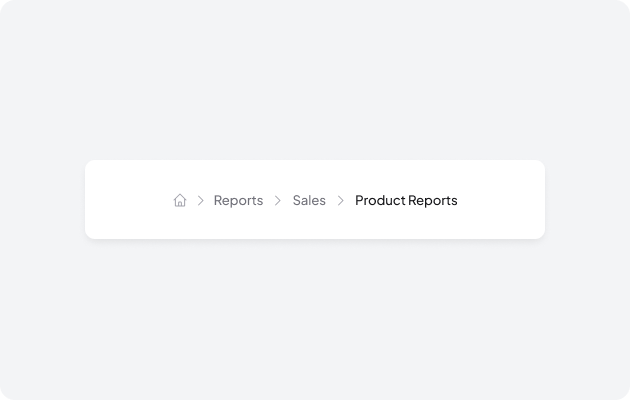
Task: Click the chevron after the home icon
Action: coord(201,200)
